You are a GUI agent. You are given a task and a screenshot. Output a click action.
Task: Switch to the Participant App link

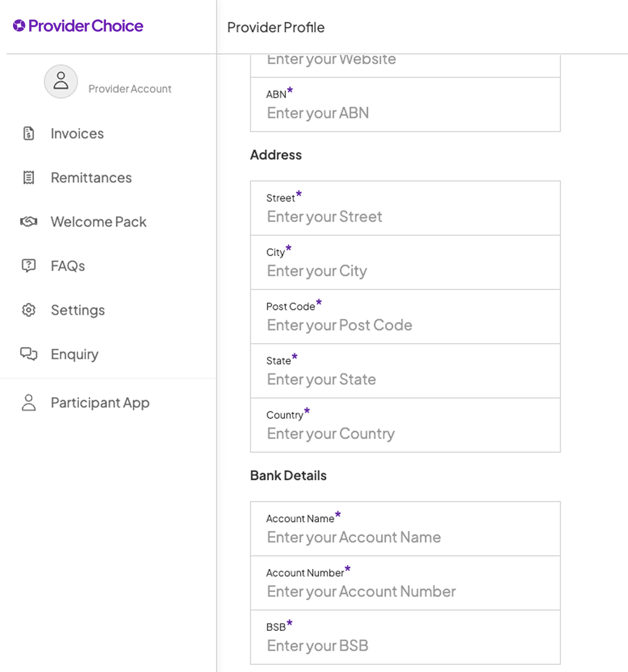pyautogui.click(x=100, y=403)
